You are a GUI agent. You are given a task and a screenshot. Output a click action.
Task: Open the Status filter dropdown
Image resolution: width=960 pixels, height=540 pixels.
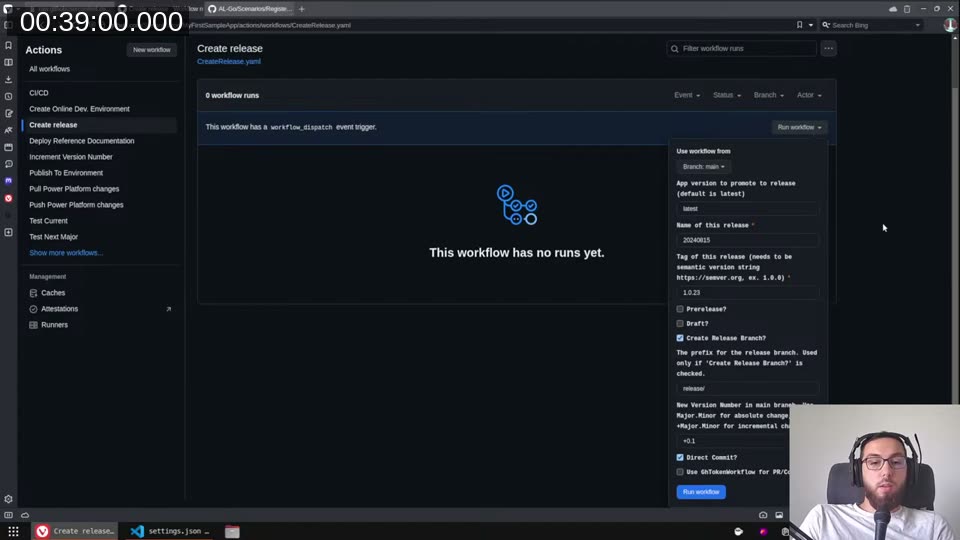(x=727, y=96)
